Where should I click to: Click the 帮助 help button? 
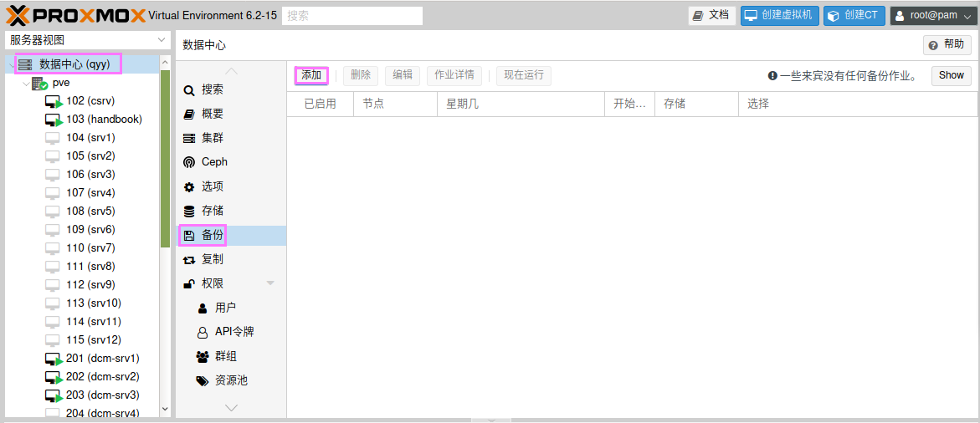pos(947,45)
